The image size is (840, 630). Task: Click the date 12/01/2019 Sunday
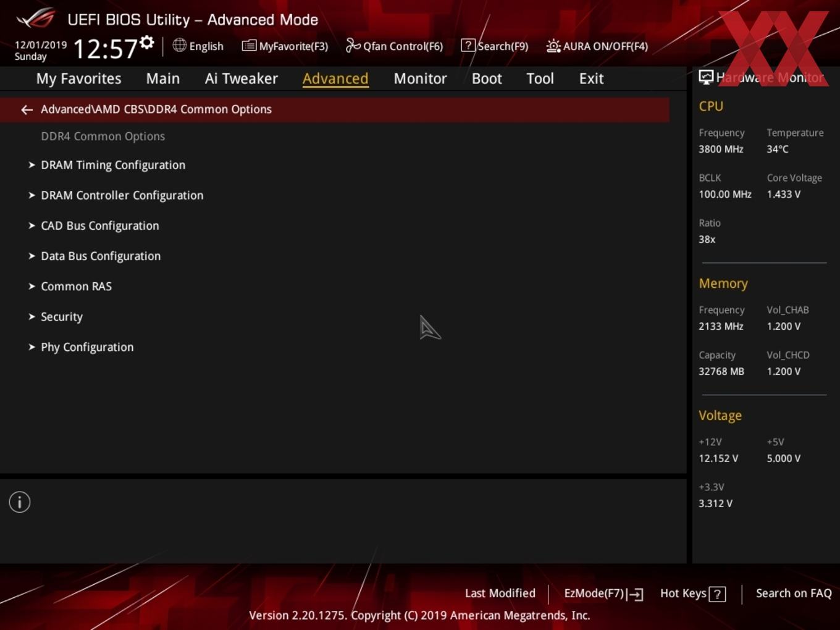click(40, 51)
